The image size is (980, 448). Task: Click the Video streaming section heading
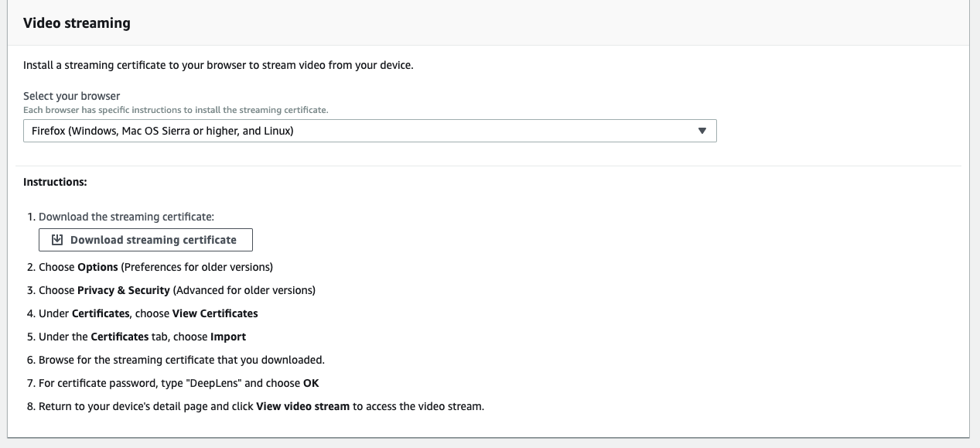[77, 23]
